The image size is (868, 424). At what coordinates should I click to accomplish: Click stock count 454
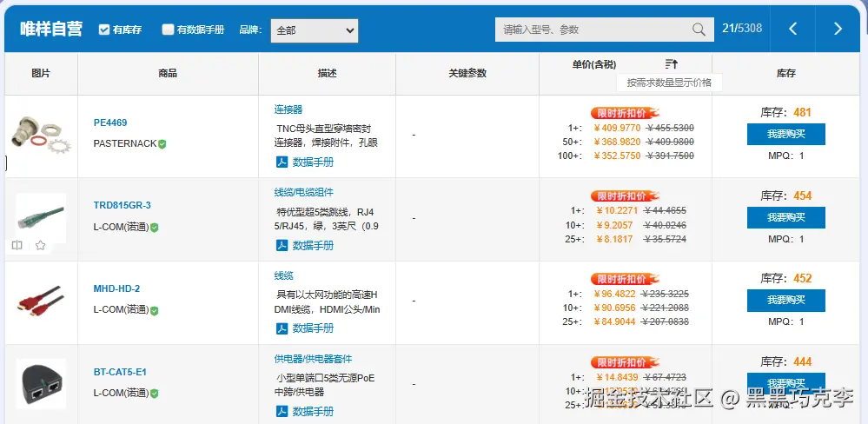pos(802,195)
